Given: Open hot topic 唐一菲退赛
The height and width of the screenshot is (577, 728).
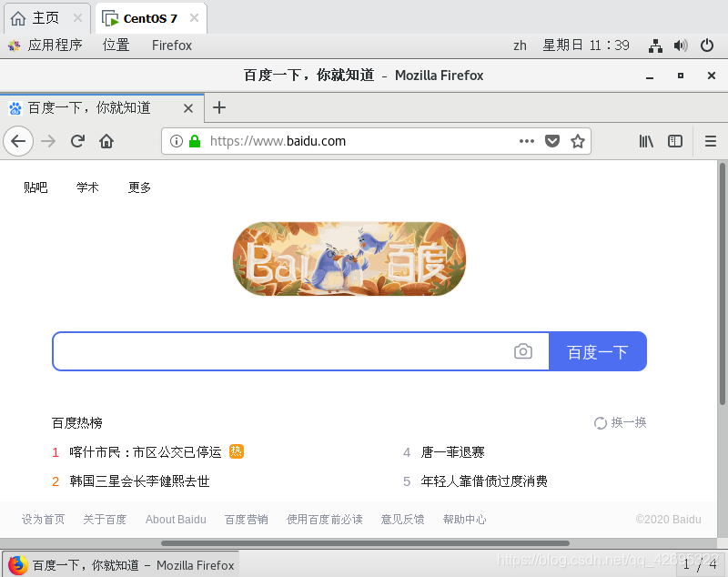Looking at the screenshot, I should pos(452,452).
